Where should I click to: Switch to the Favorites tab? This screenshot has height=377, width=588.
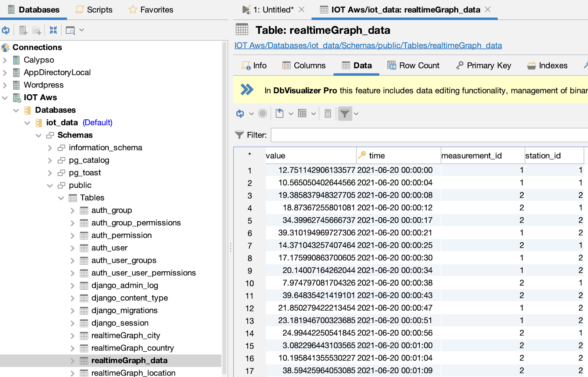(x=151, y=10)
